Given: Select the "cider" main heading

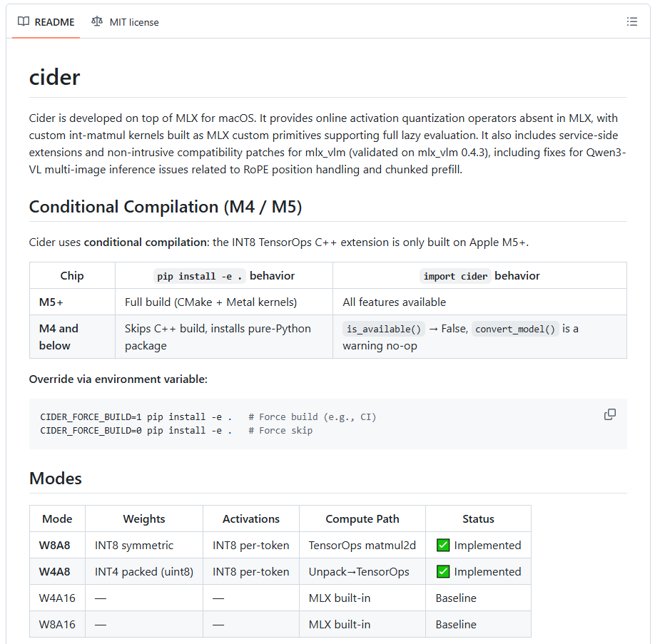Looking at the screenshot, I should pyautogui.click(x=54, y=78).
